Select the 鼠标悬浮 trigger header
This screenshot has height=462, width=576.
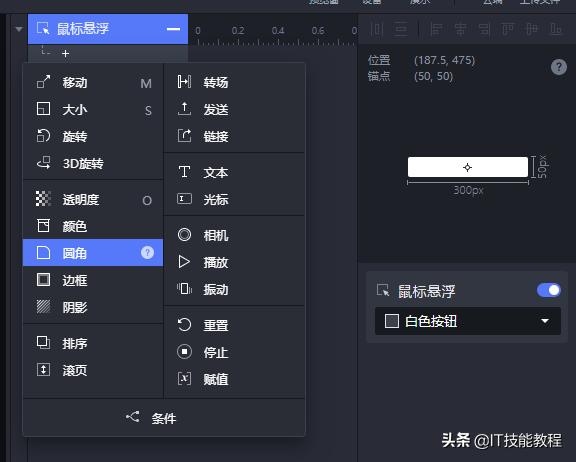108,29
